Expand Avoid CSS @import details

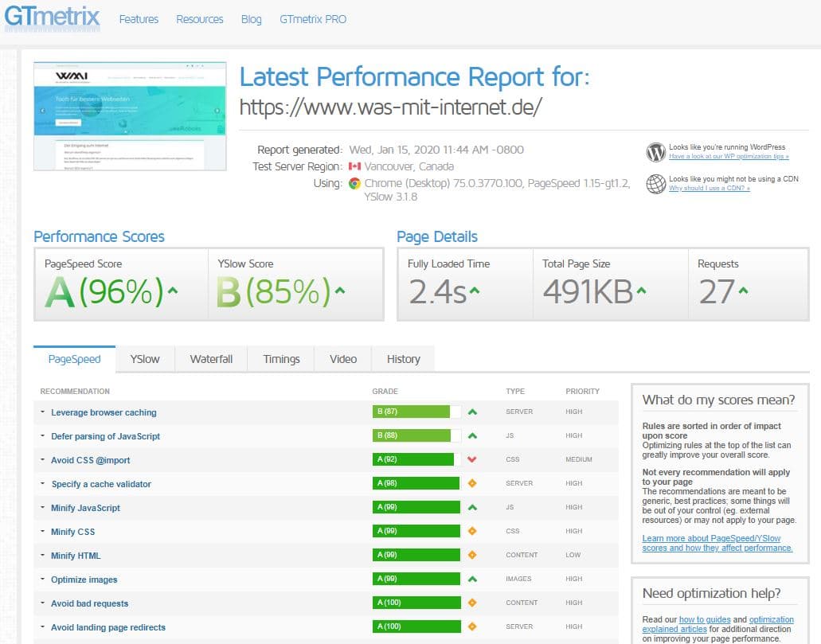click(42, 459)
